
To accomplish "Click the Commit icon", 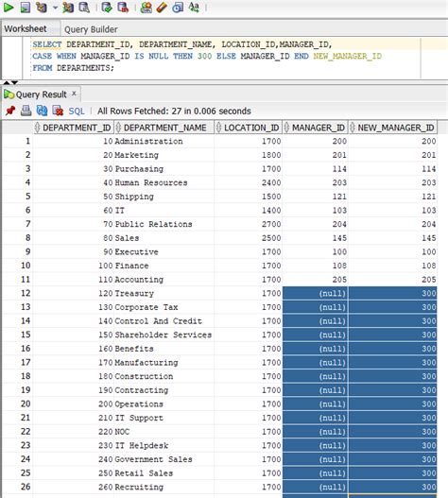I will (x=107, y=8).
